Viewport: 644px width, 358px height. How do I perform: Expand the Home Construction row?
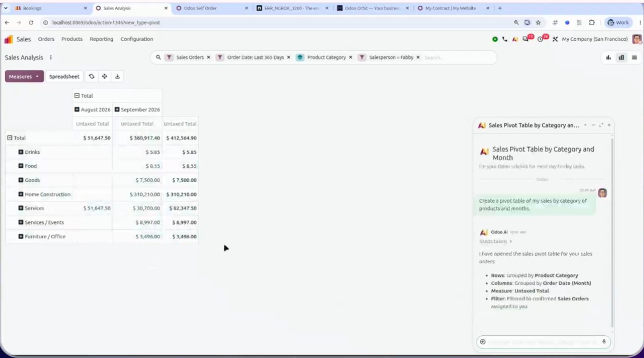click(21, 194)
